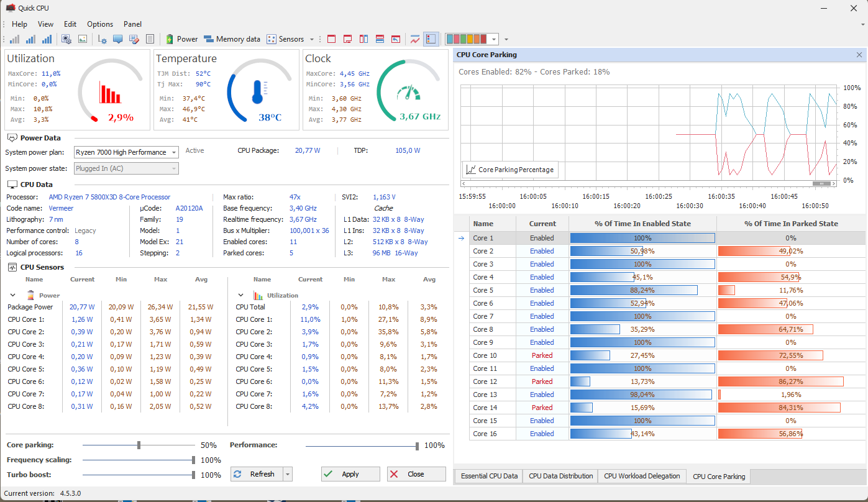Click the System power state combo box
The image size is (868, 502).
(126, 168)
